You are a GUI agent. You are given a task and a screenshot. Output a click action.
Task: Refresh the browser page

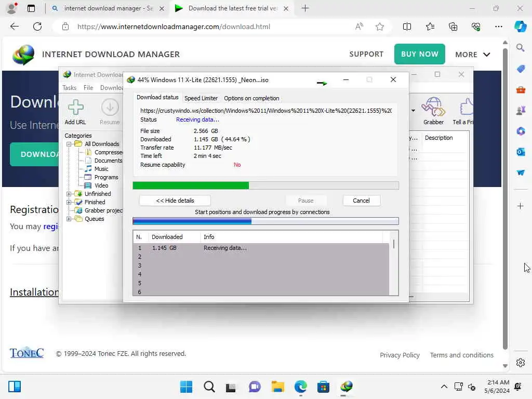click(x=37, y=26)
